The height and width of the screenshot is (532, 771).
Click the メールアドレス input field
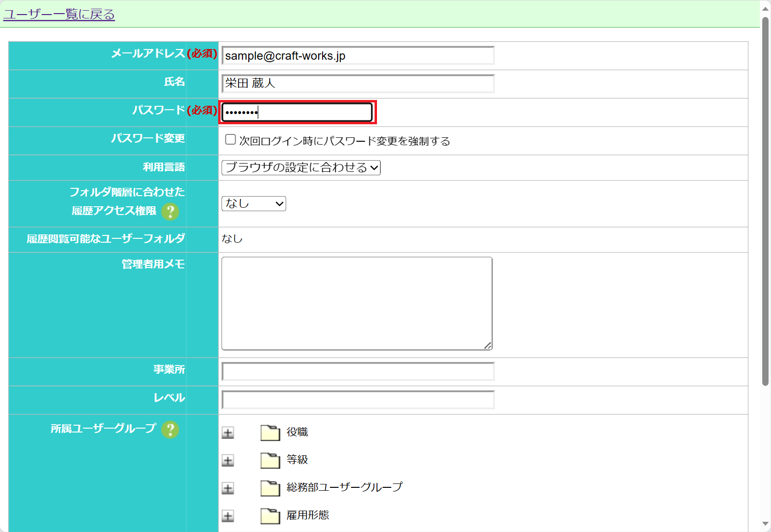click(x=358, y=56)
